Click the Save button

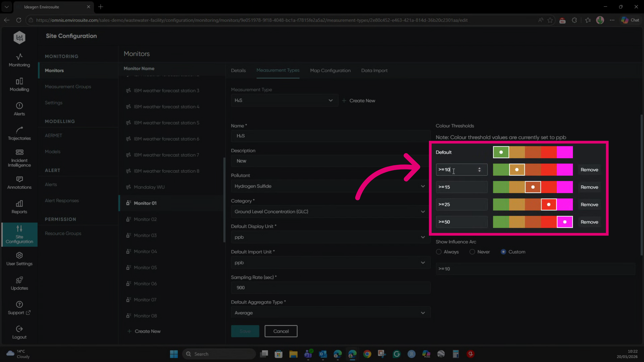click(x=245, y=331)
